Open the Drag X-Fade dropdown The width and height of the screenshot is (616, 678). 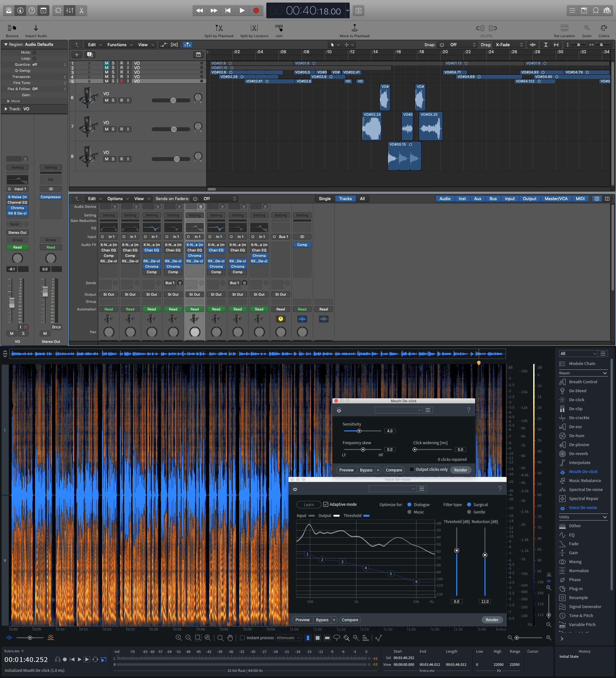(509, 45)
